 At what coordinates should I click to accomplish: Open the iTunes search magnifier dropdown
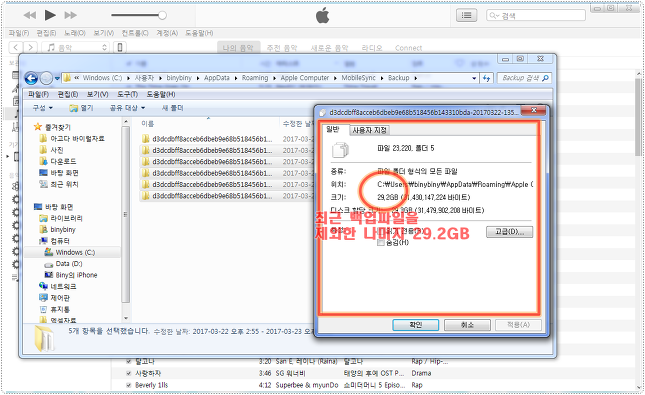(x=494, y=16)
